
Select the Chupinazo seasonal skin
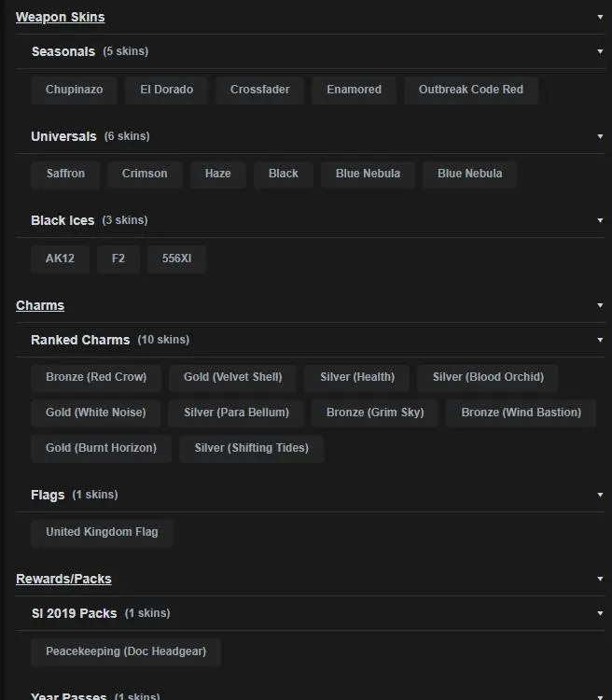[74, 90]
